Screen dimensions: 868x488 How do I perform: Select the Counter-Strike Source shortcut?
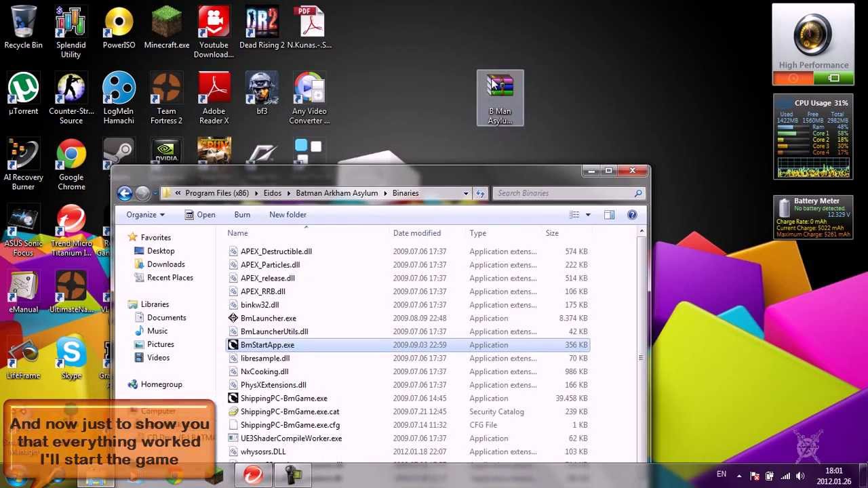[x=71, y=98]
